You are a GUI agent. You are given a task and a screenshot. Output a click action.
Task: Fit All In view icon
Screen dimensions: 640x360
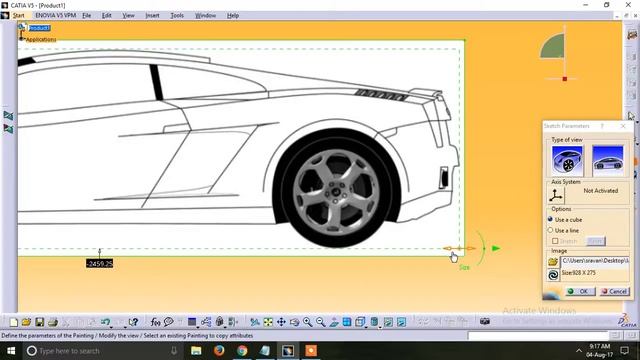[x=268, y=322]
